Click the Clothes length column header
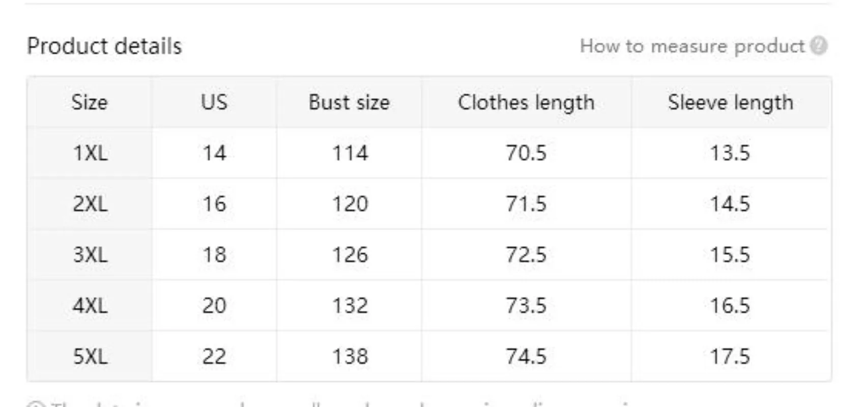 tap(526, 102)
